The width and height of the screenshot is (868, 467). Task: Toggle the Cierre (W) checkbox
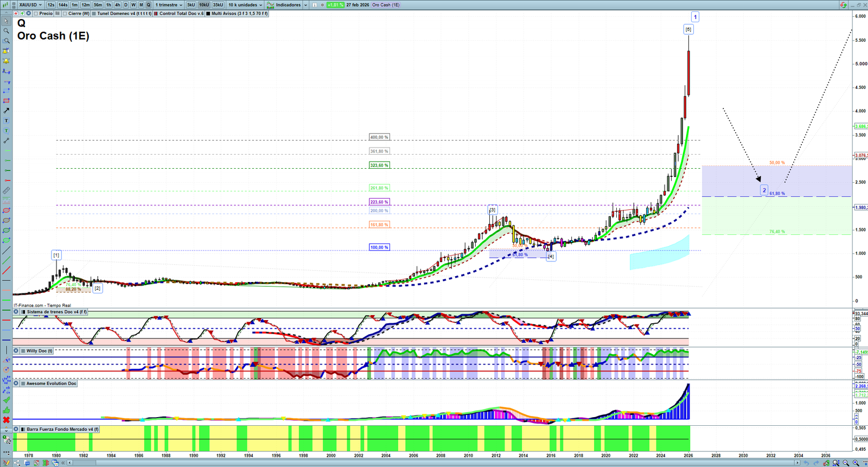(65, 14)
